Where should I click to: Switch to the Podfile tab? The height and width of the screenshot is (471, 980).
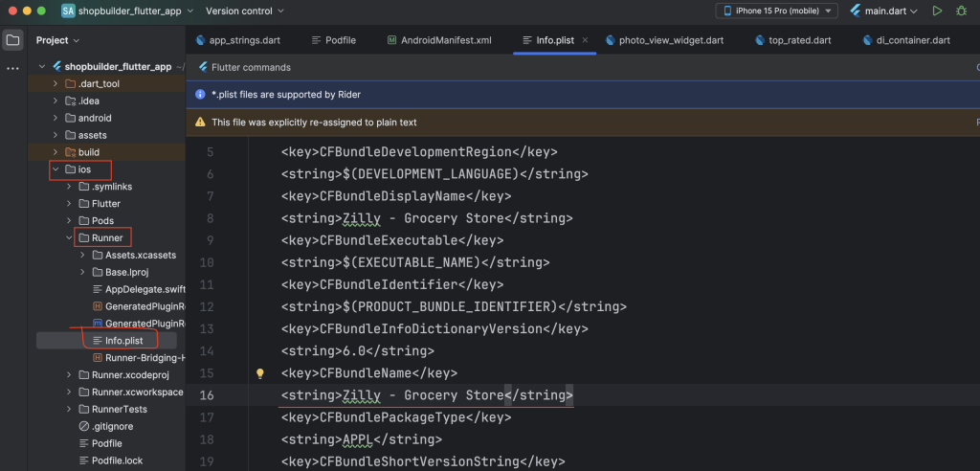click(x=334, y=40)
